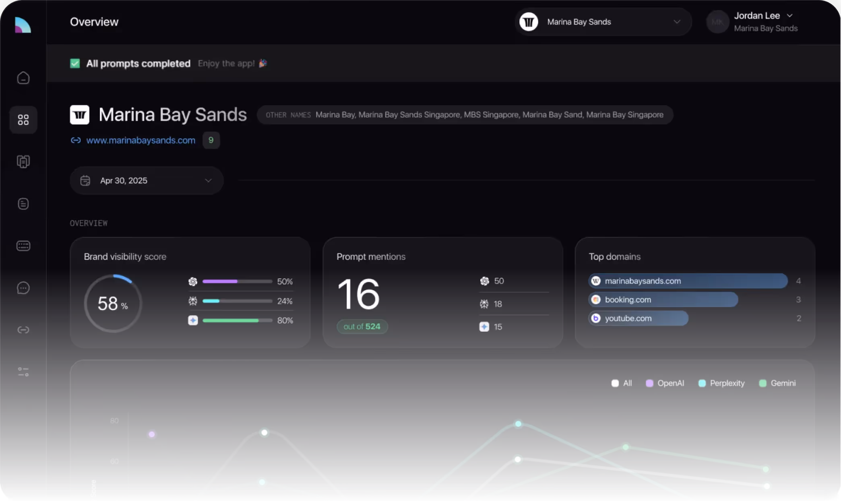Click the app logo at top left
Image resolution: width=841 pixels, height=504 pixels.
click(23, 25)
